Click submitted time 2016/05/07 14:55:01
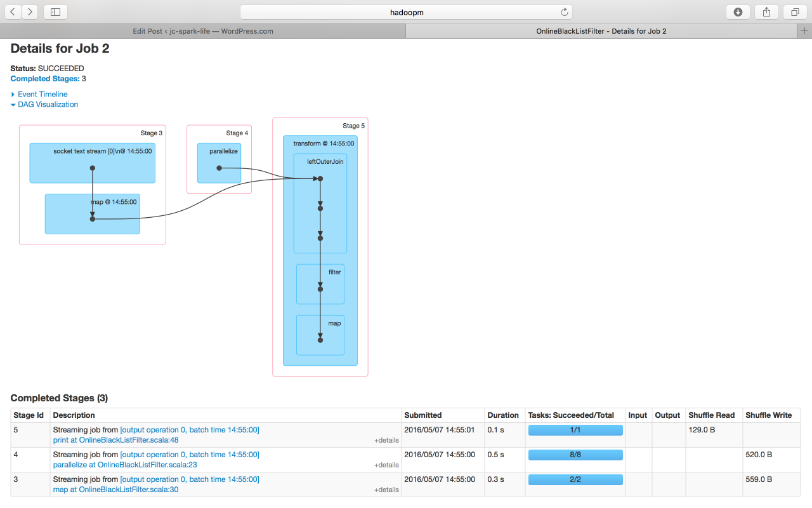The height and width of the screenshot is (508, 812). click(440, 430)
